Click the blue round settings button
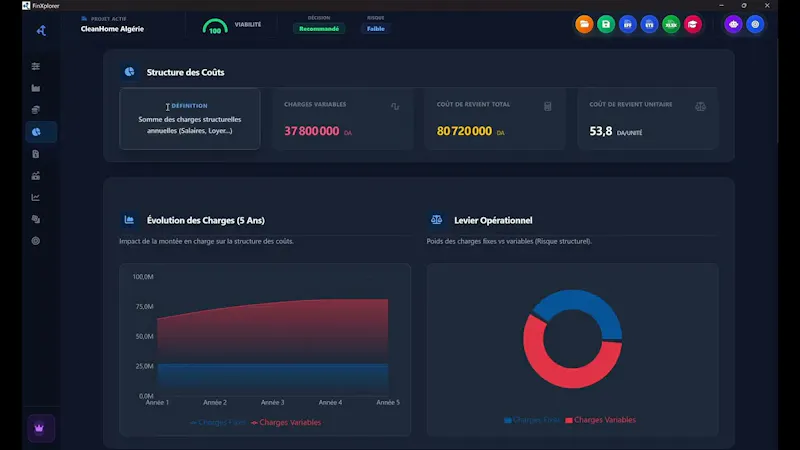 pyautogui.click(x=755, y=24)
